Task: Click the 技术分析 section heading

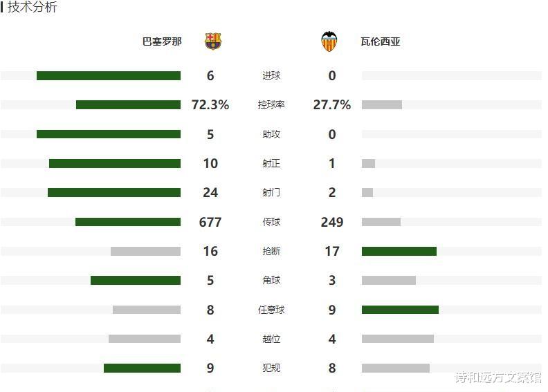Action: click(x=33, y=8)
